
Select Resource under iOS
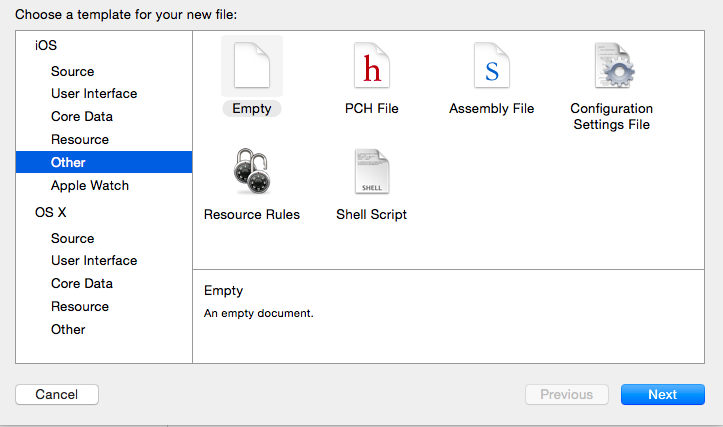(80, 140)
